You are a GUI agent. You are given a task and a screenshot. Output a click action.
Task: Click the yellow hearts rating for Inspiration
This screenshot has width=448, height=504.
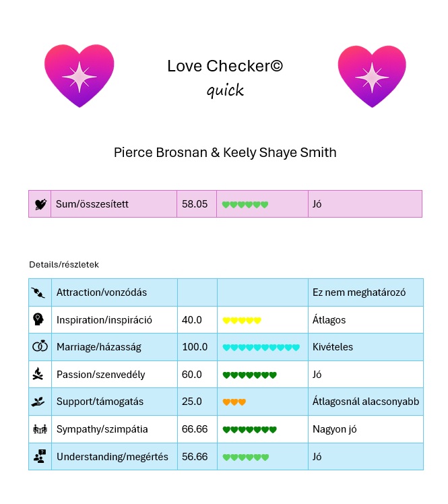point(241,321)
